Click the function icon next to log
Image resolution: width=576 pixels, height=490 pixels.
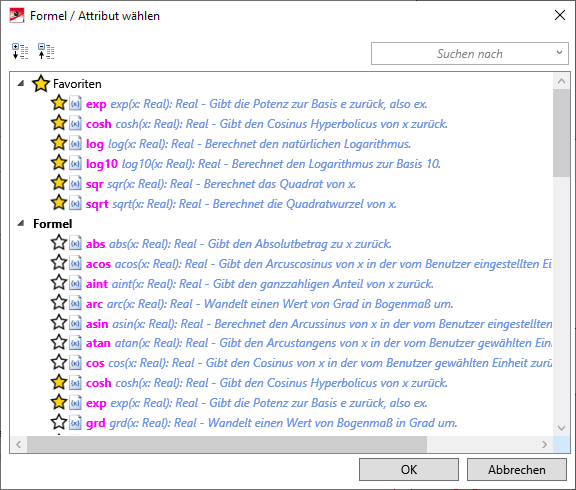click(x=75, y=144)
